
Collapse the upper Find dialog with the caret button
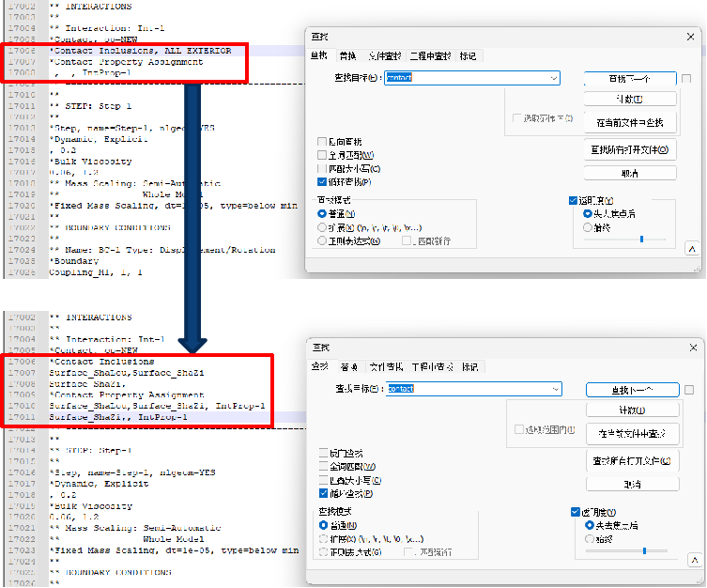click(692, 249)
